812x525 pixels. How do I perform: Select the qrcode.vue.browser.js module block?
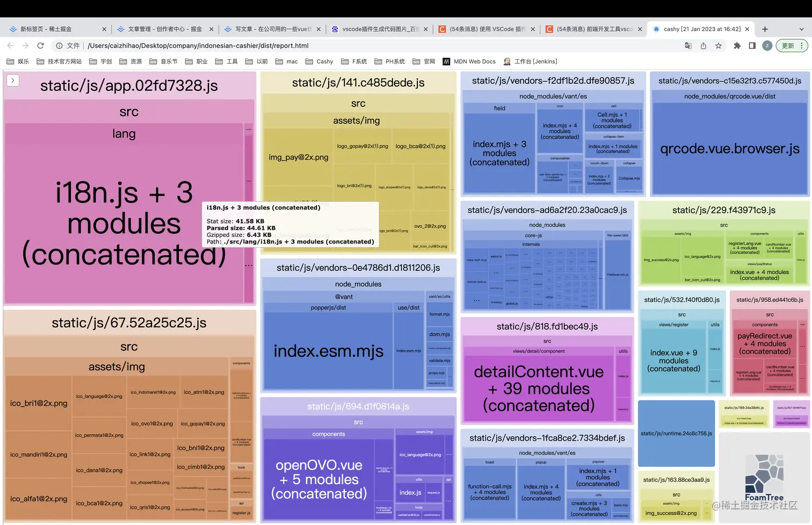pyautogui.click(x=729, y=149)
